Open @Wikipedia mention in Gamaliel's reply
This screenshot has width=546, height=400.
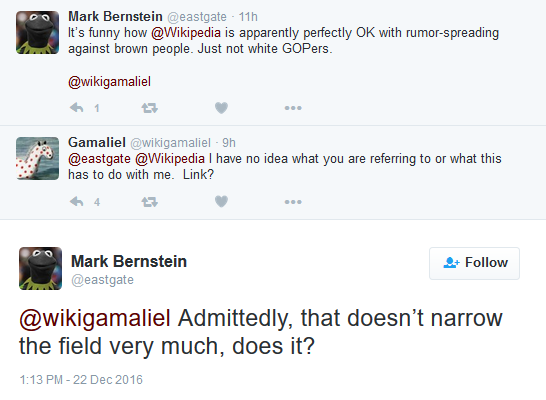tap(170, 159)
